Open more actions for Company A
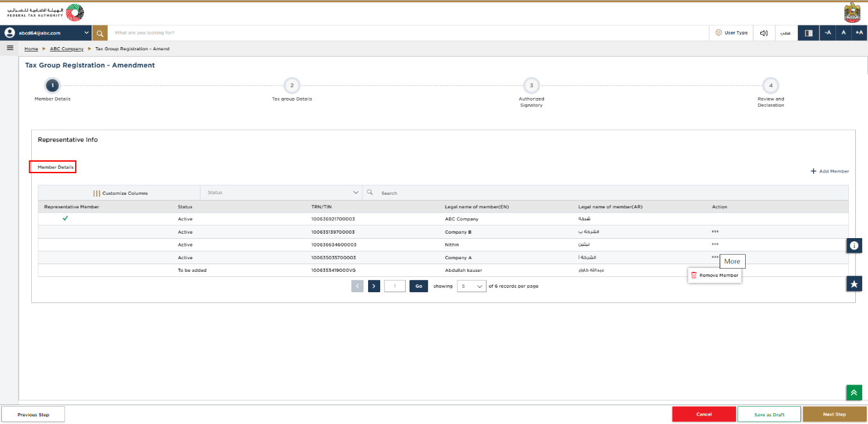Screen dimensions: 868x424 click(715, 257)
